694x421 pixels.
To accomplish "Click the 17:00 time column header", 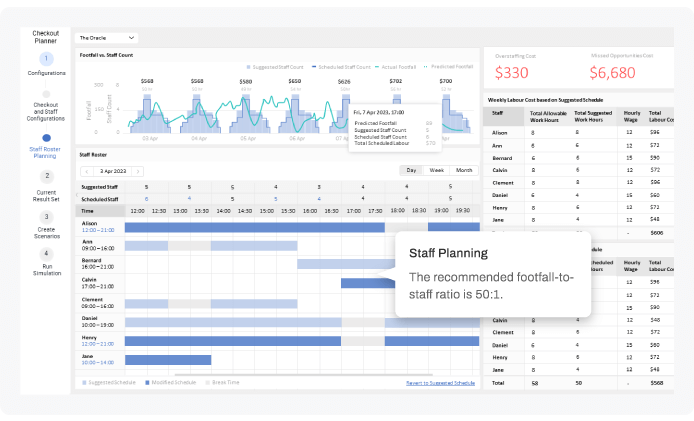I will [x=354, y=211].
